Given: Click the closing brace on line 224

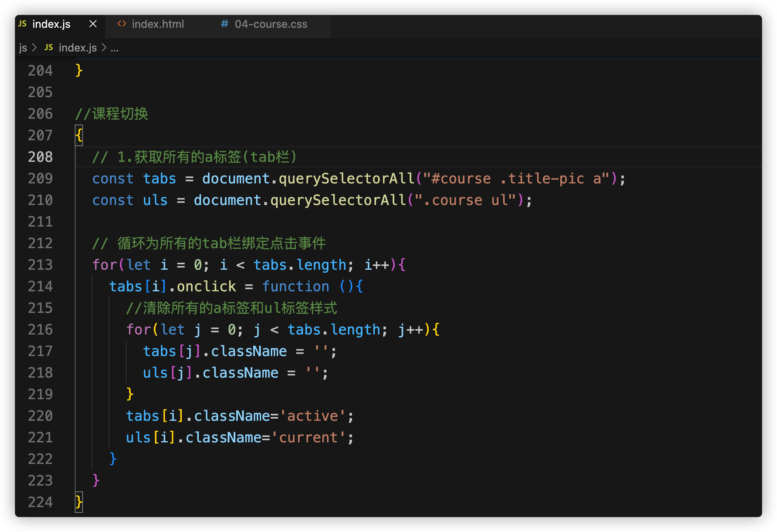Looking at the screenshot, I should pos(79,502).
